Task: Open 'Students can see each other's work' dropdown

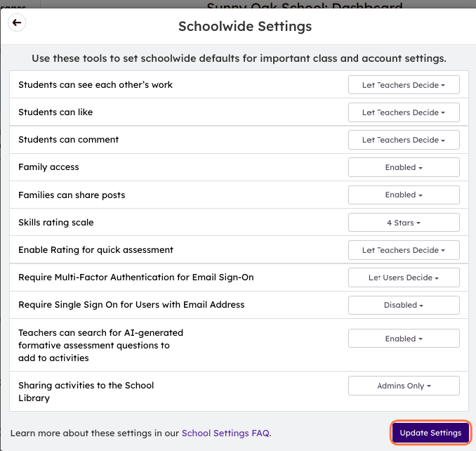Action: pyautogui.click(x=404, y=85)
